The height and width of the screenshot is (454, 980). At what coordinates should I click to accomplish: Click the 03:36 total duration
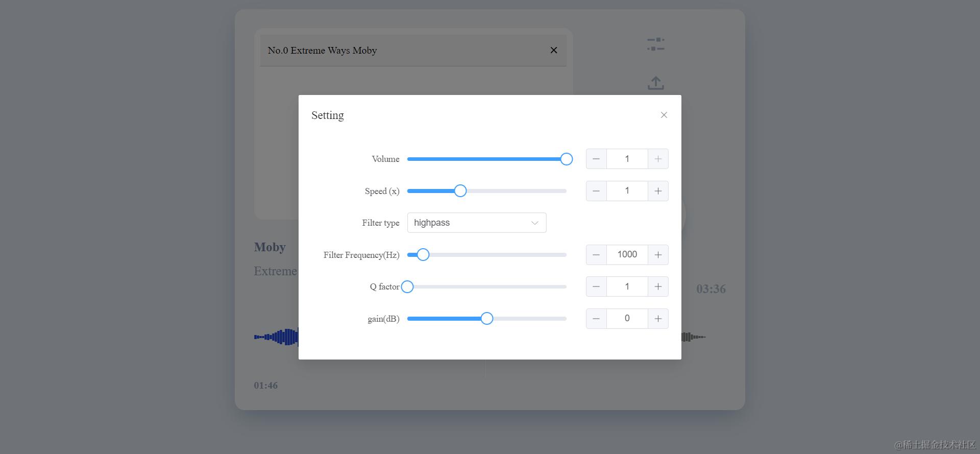711,289
